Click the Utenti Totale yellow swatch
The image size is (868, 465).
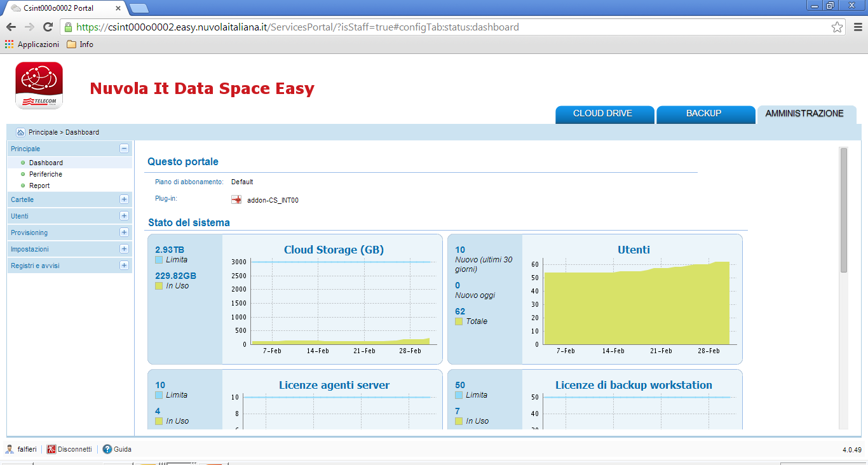(x=459, y=321)
